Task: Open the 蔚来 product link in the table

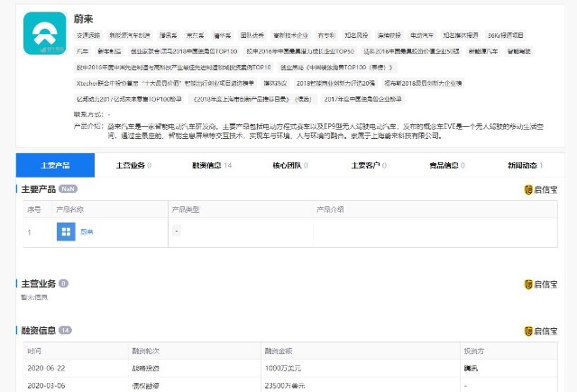Action: [87, 232]
